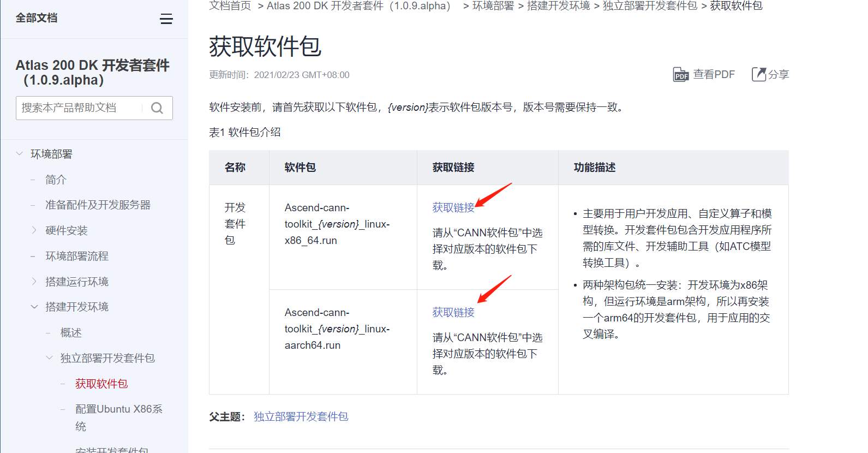Click the 名称 column header
Image resolution: width=868 pixels, height=453 pixels.
235,168
